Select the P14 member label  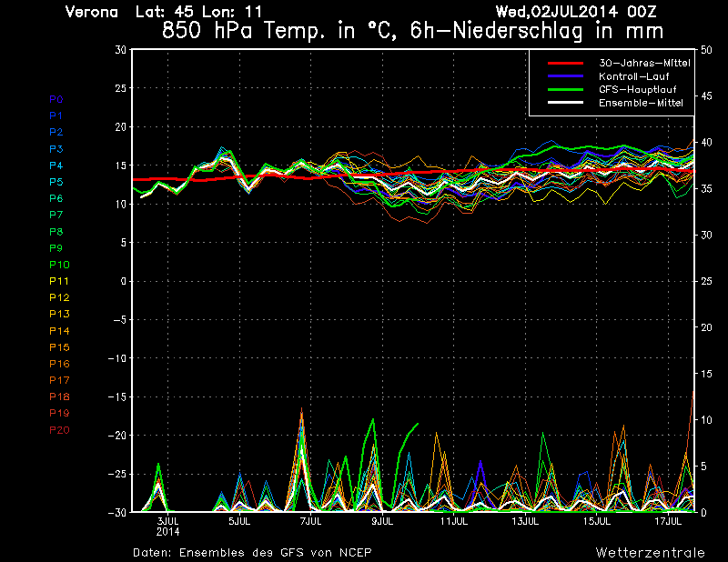point(59,331)
